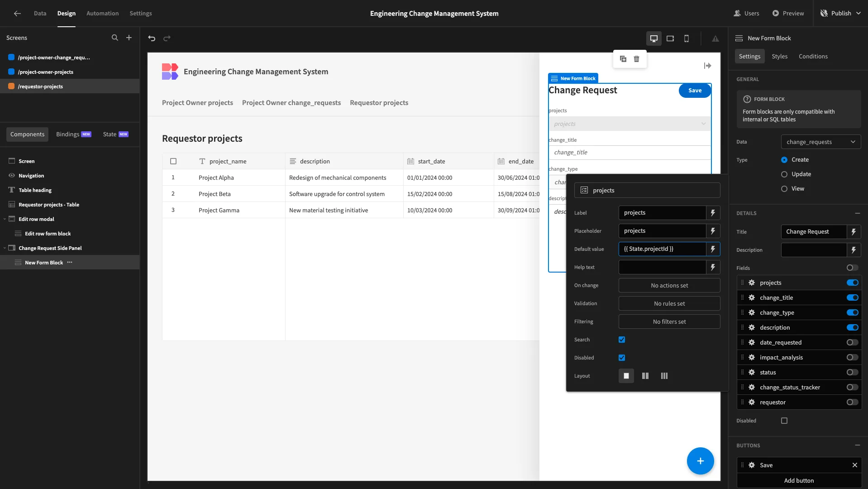Open the change_requests Data dropdown

pos(821,142)
